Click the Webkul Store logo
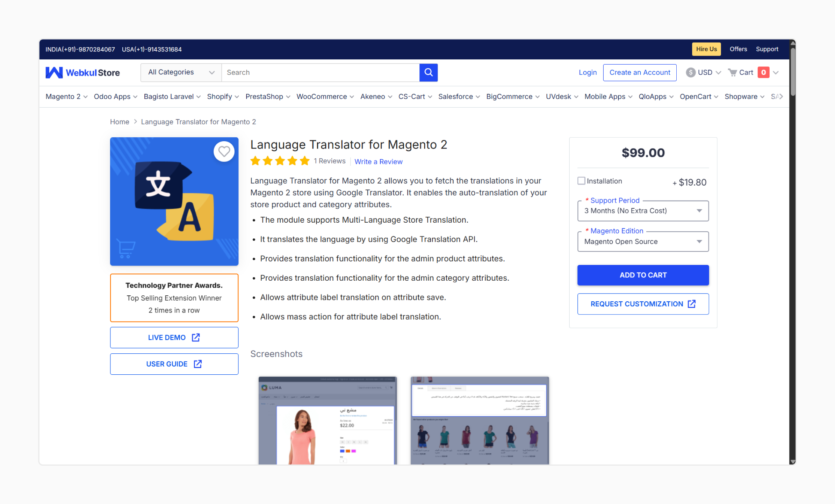This screenshot has width=835, height=504. [82, 73]
